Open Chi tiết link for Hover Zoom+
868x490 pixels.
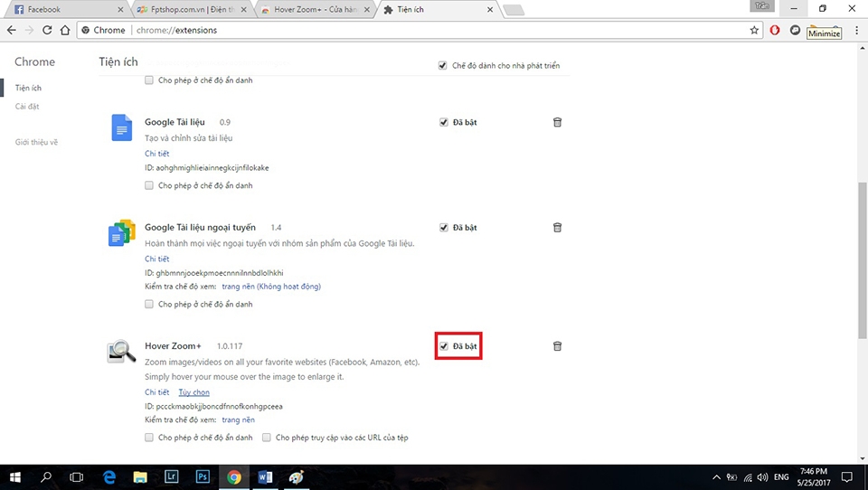(157, 392)
